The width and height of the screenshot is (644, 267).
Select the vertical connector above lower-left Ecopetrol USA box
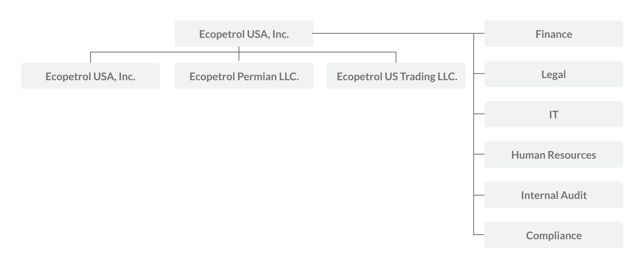pyautogui.click(x=91, y=57)
